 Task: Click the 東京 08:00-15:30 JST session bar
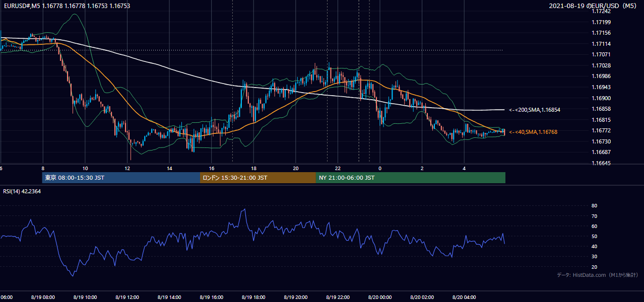pyautogui.click(x=121, y=178)
